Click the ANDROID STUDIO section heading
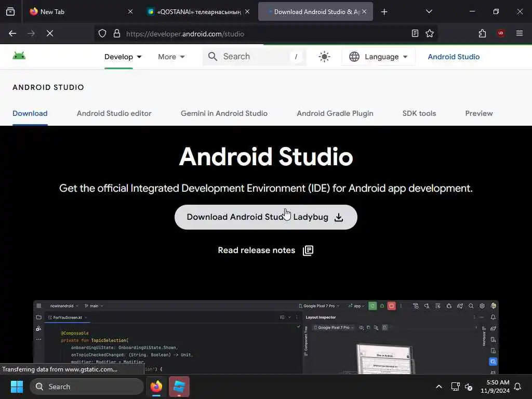 48,87
